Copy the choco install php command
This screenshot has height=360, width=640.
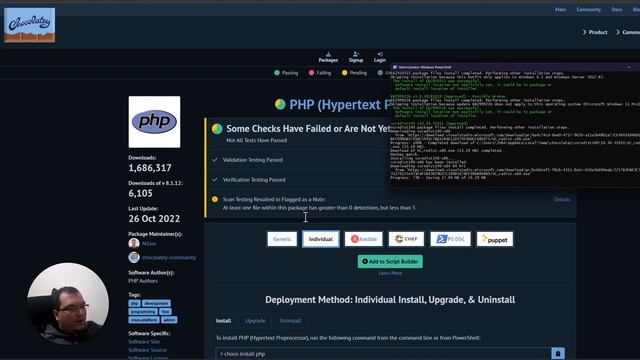coord(558,353)
